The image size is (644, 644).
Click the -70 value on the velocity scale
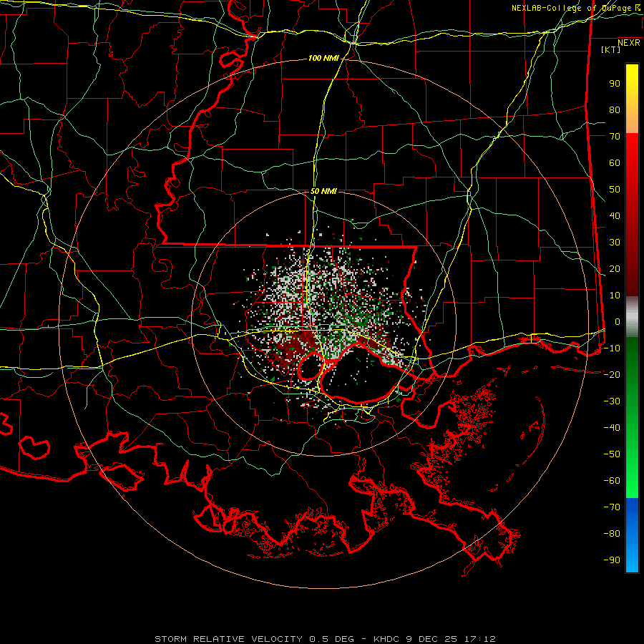[612, 507]
